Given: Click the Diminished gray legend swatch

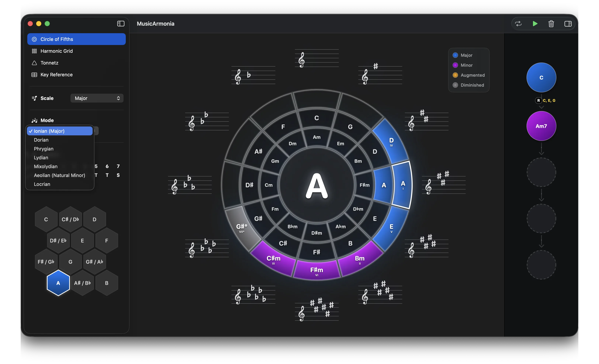Looking at the screenshot, I should point(455,85).
